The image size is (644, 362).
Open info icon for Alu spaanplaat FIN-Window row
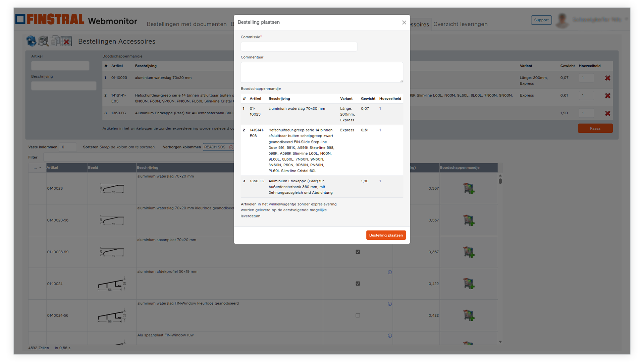390,336
